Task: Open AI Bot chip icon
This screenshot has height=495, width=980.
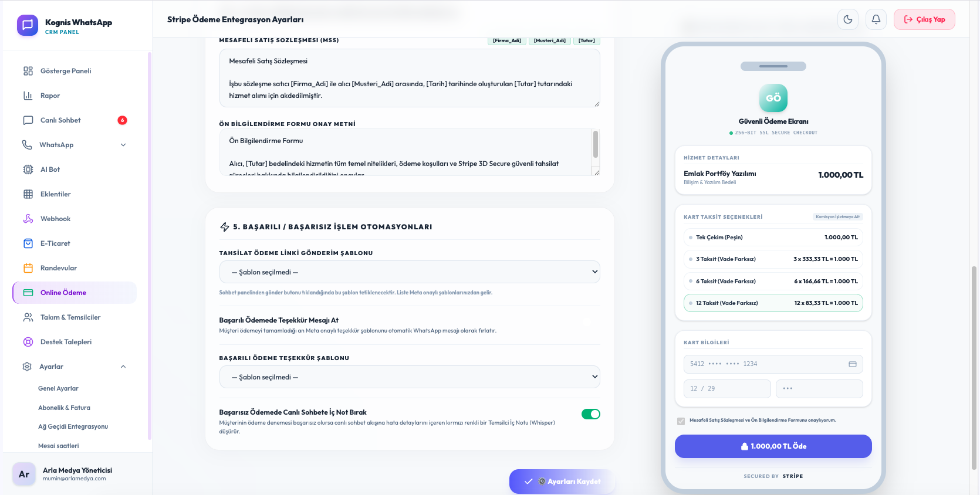Action: [28, 169]
